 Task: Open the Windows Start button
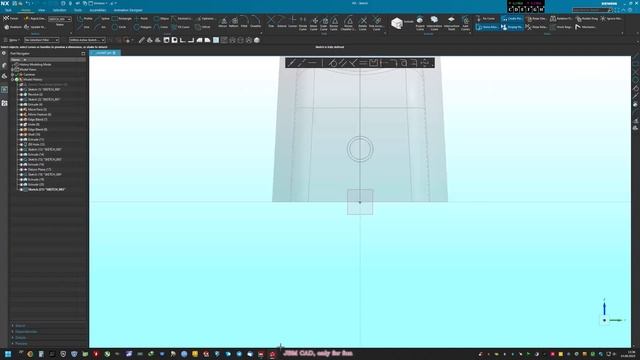point(8,354)
